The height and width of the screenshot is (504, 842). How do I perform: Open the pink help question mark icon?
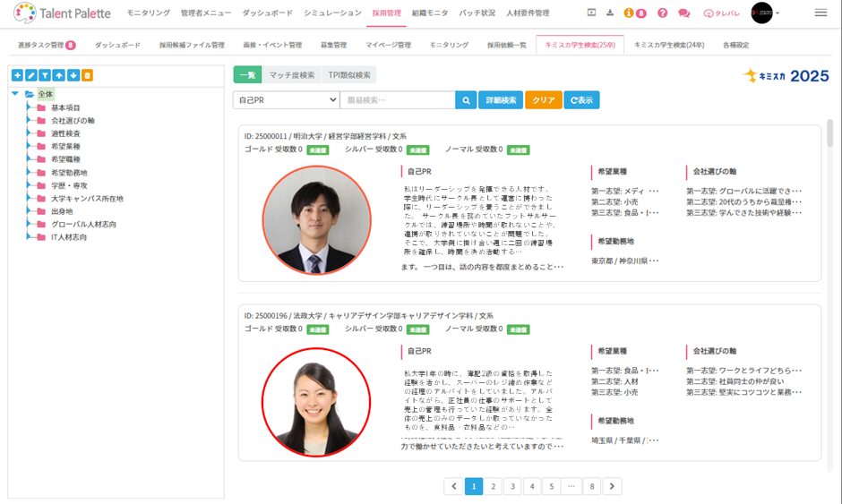coord(663,13)
